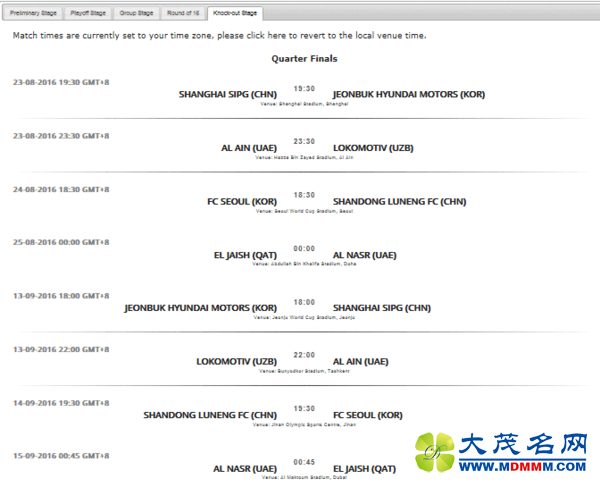This screenshot has height=487, width=600.
Task: Open SHANDONG LUNENG FC (CHN) home team on 14-09
Action: (x=210, y=415)
